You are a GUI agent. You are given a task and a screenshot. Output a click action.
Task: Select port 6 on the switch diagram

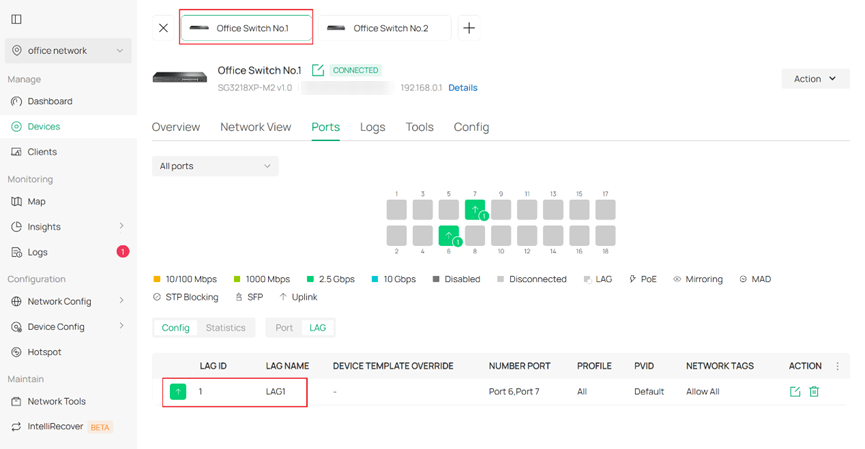pyautogui.click(x=449, y=236)
